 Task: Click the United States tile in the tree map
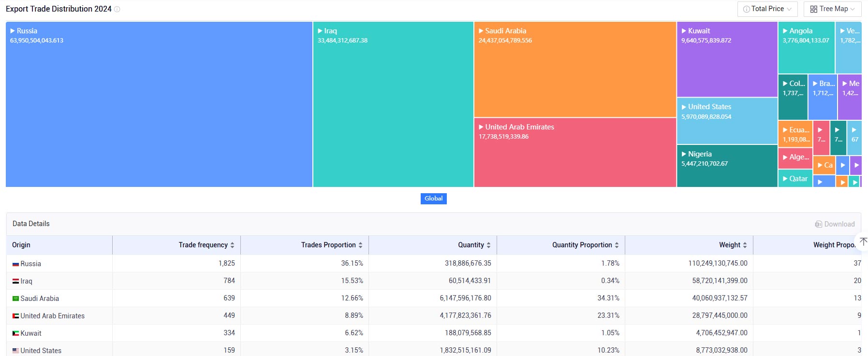727,121
